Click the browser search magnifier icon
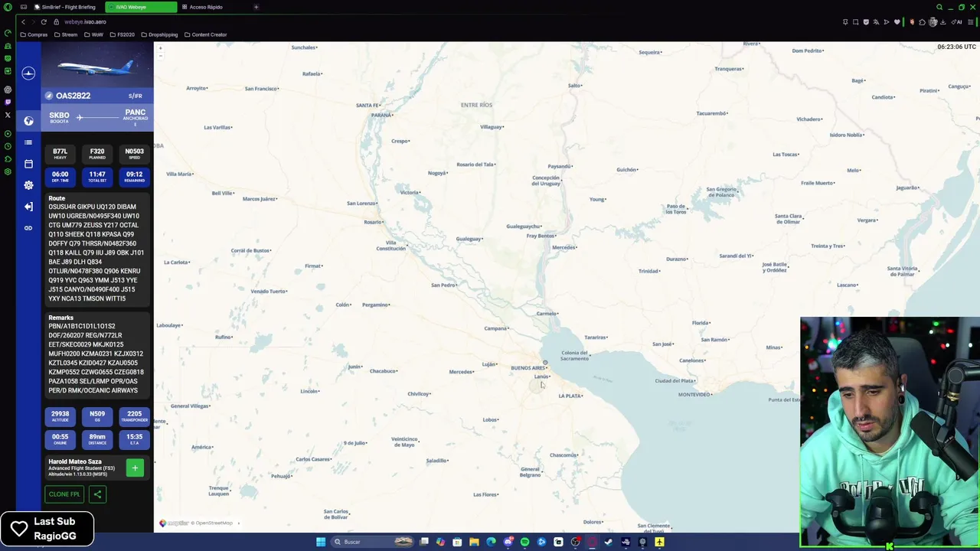 (939, 7)
